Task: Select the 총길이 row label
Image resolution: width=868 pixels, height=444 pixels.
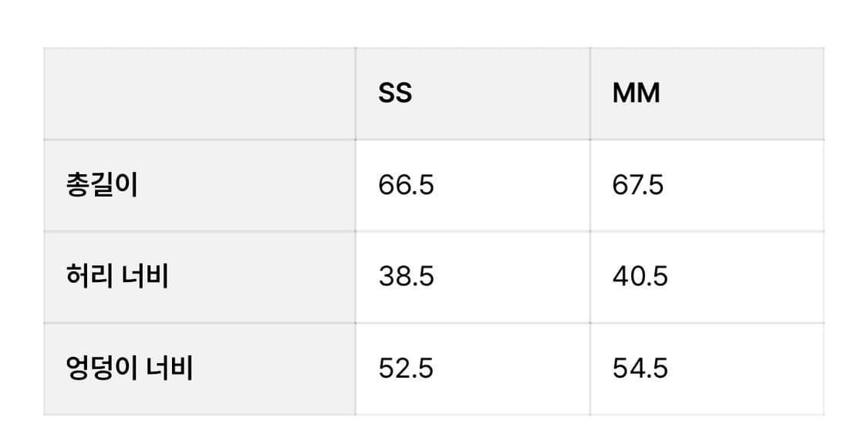Action: click(102, 186)
